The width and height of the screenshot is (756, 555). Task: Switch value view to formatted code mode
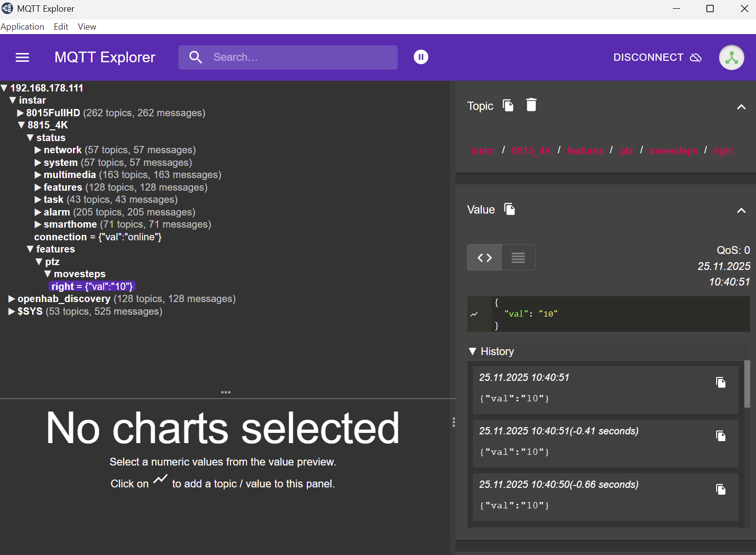pyautogui.click(x=484, y=257)
